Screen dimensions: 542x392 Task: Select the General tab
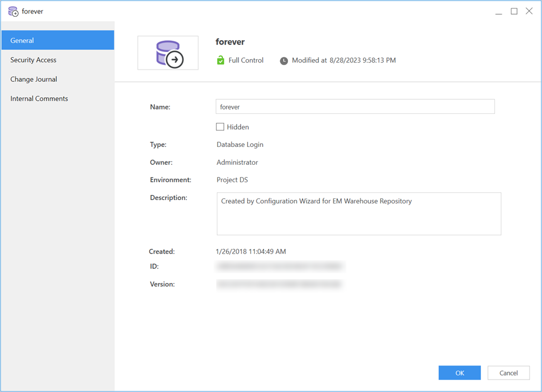pos(57,41)
